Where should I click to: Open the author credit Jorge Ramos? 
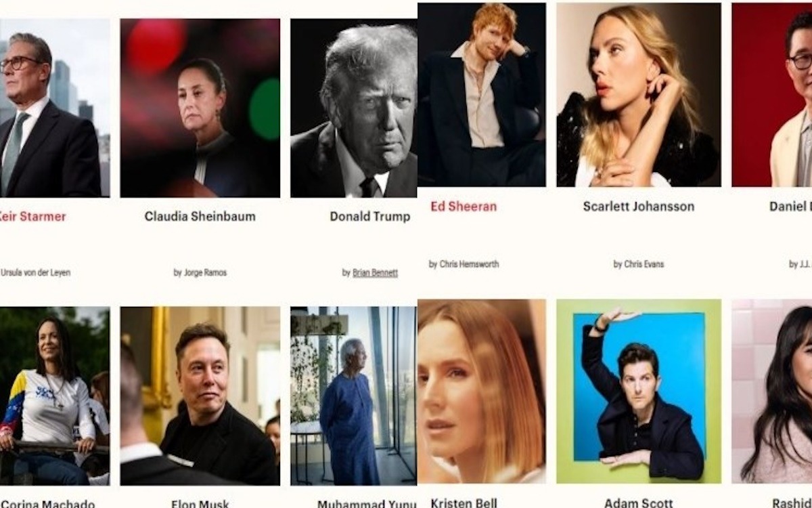[205, 273]
